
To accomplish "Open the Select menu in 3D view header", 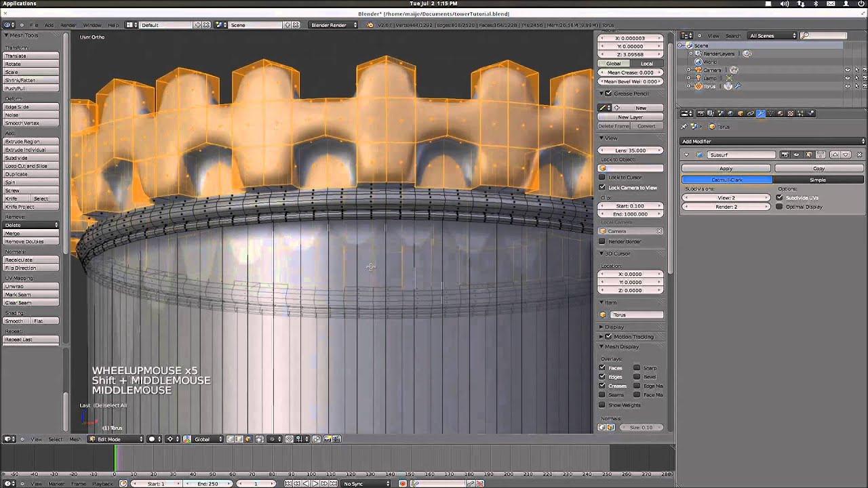I will coord(55,439).
